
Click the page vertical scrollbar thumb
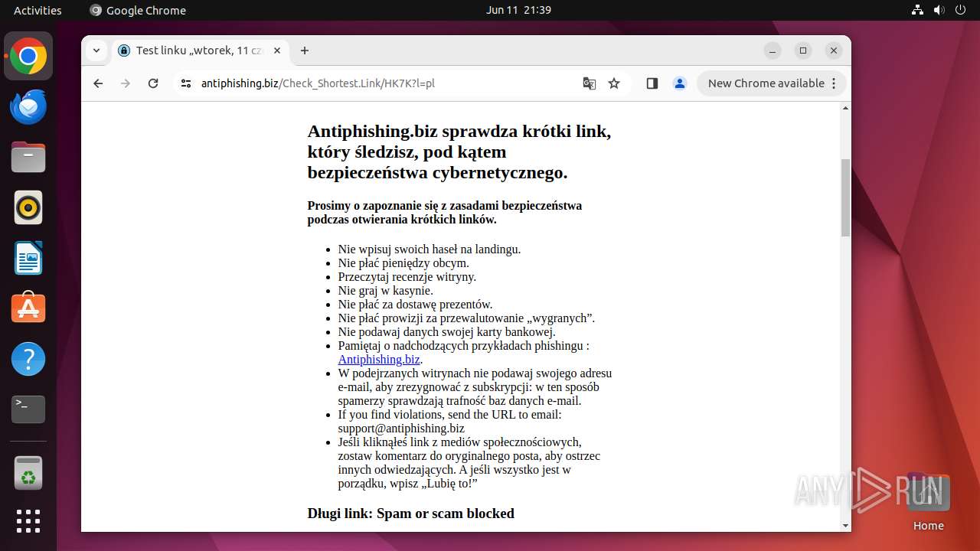click(x=845, y=197)
